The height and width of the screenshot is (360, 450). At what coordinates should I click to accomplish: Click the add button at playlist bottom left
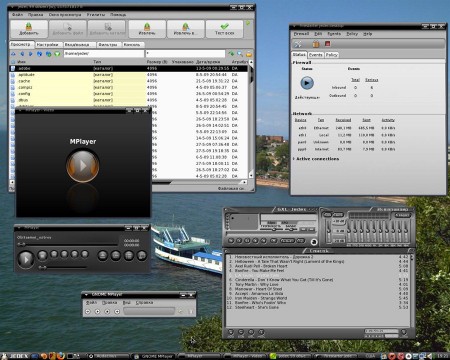pos(231,332)
